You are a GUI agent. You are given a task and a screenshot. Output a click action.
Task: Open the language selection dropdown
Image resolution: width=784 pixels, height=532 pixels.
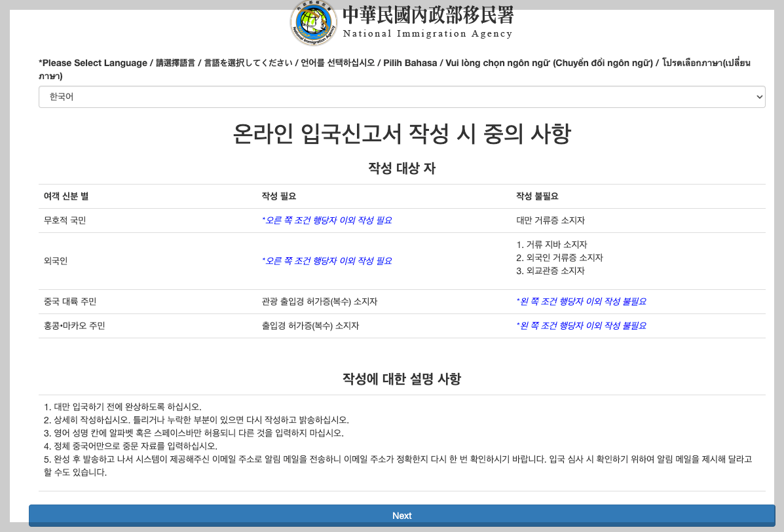pos(401,96)
